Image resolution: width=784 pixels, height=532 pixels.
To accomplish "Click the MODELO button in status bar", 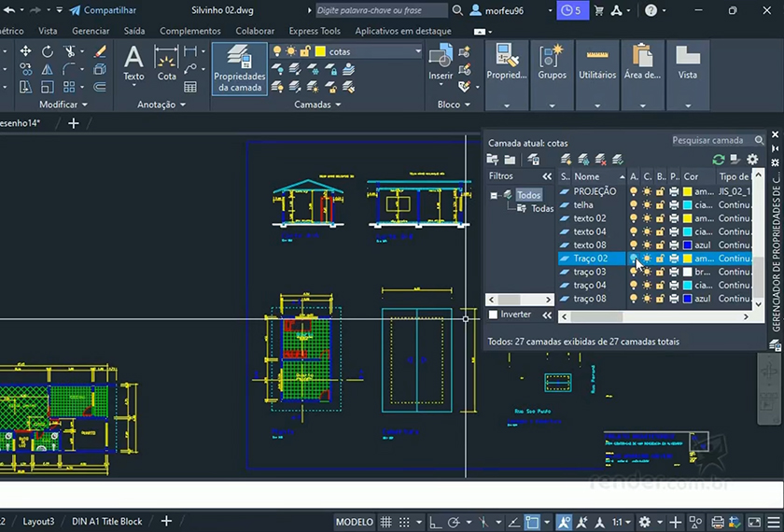I will click(354, 522).
